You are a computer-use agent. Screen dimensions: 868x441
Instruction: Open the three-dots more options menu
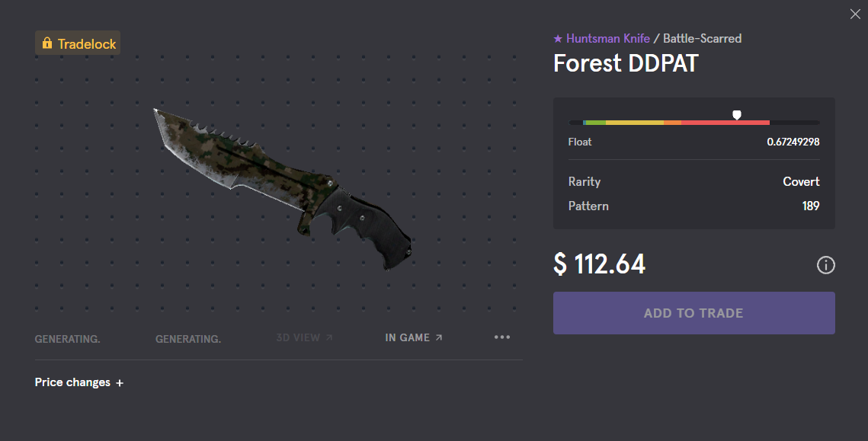(502, 337)
